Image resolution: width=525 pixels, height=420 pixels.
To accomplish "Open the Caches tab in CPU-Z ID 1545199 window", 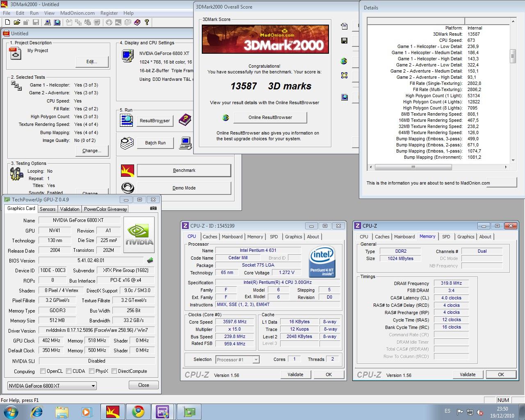I will (x=210, y=237).
